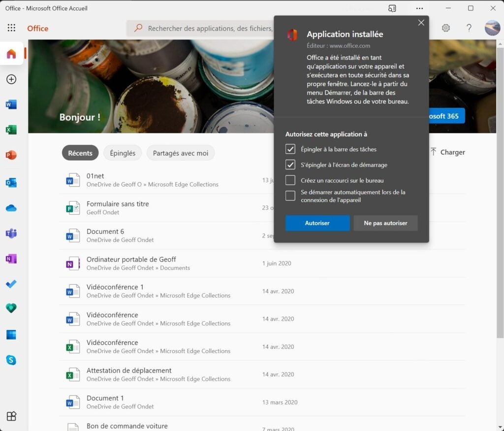This screenshot has width=504, height=431.
Task: Select the Récents tab
Action: [x=80, y=153]
